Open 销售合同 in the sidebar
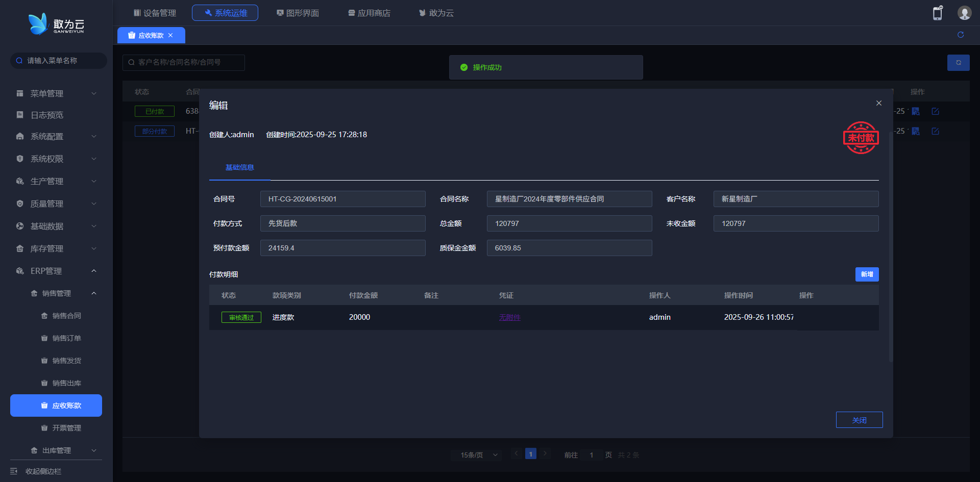 [66, 316]
